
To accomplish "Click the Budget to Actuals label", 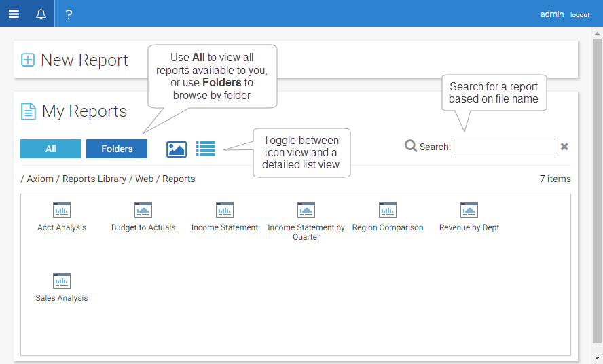I will (143, 227).
